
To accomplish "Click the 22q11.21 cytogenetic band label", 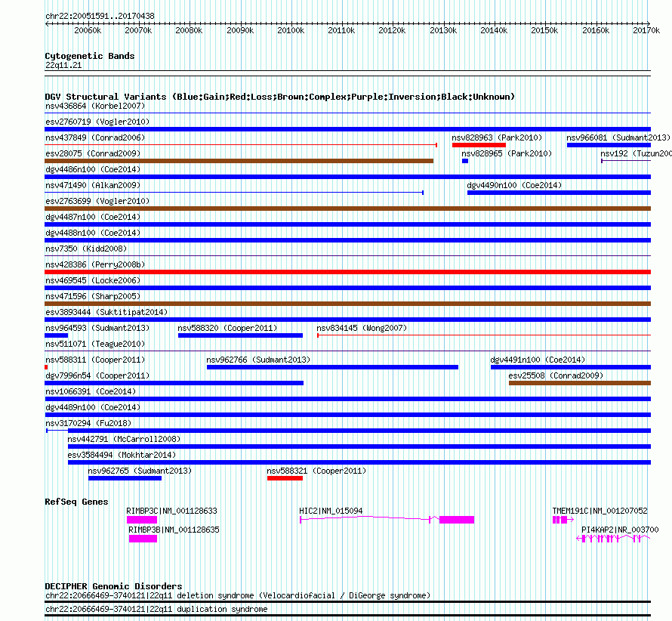I will pyautogui.click(x=63, y=65).
